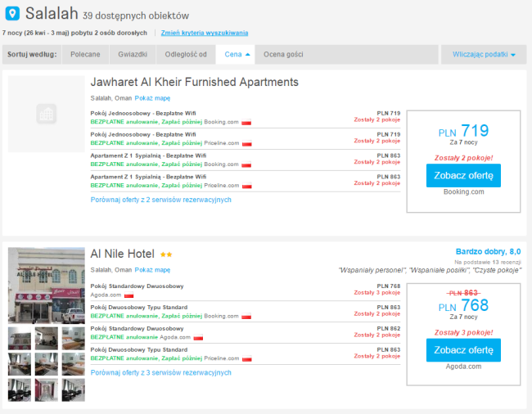The width and height of the screenshot is (532, 414).
Task: Click the two-star rating icon of Al Nile Hotel
Action: 165,254
